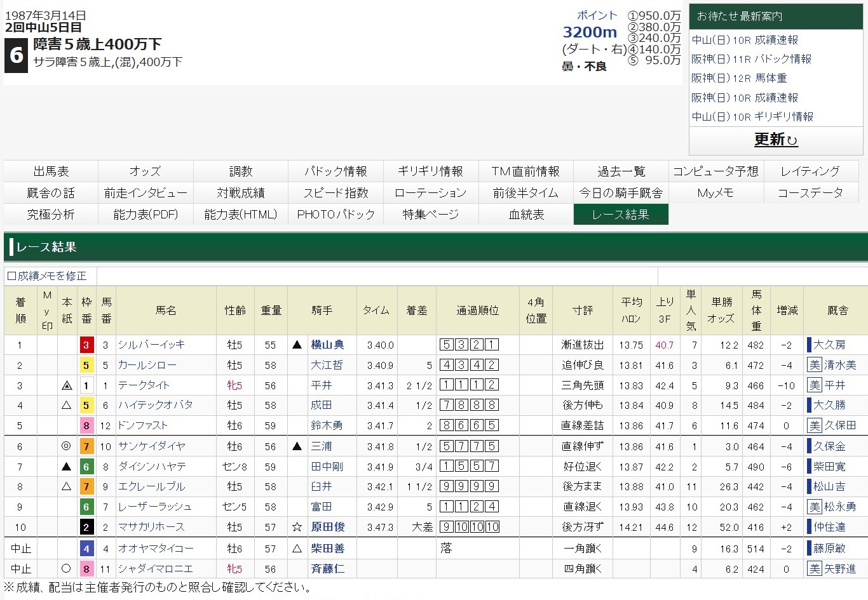Screen dimensions: 868x600
Task: Click the 美 badge beside 清水美
Action: pyautogui.click(x=815, y=365)
